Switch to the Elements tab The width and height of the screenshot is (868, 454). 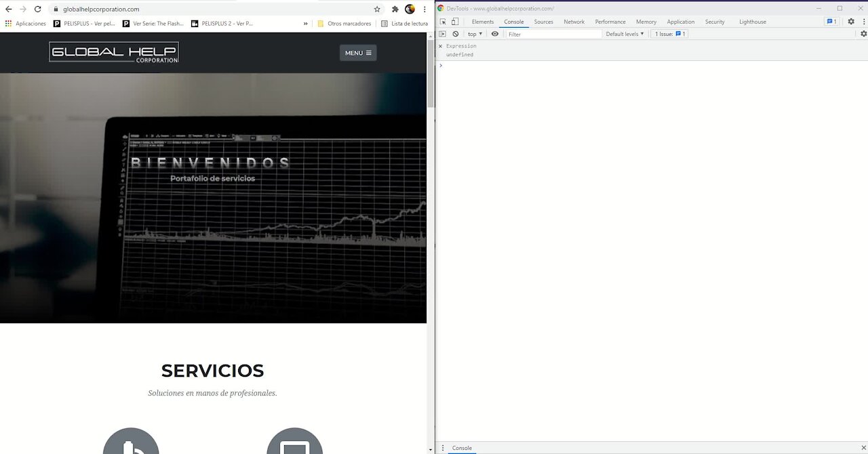pos(483,22)
